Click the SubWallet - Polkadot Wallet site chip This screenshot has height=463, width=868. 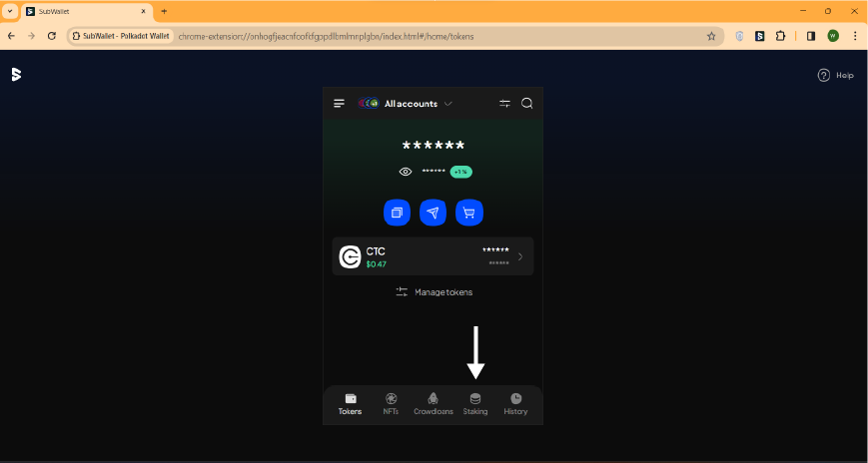coord(122,37)
